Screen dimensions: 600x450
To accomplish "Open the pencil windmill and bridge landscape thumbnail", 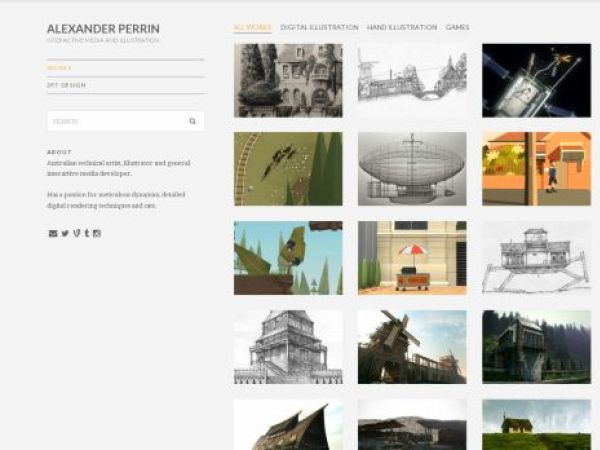I will click(x=412, y=80).
